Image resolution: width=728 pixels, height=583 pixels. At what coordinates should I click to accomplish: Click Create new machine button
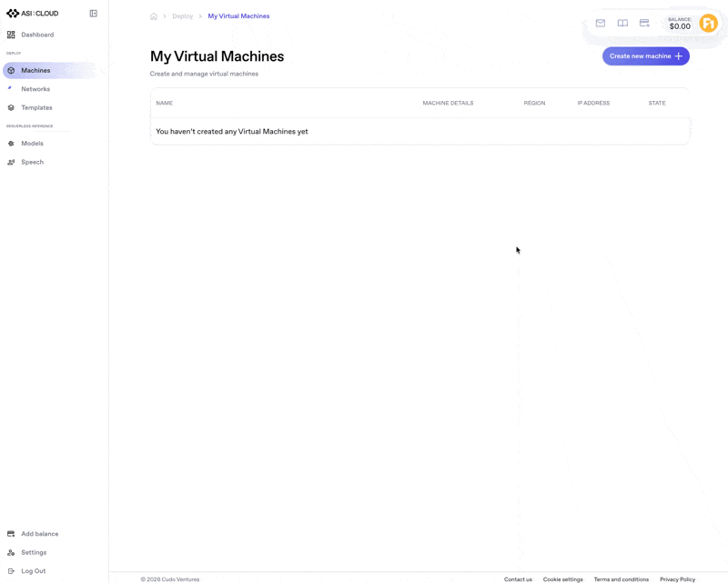pyautogui.click(x=646, y=56)
